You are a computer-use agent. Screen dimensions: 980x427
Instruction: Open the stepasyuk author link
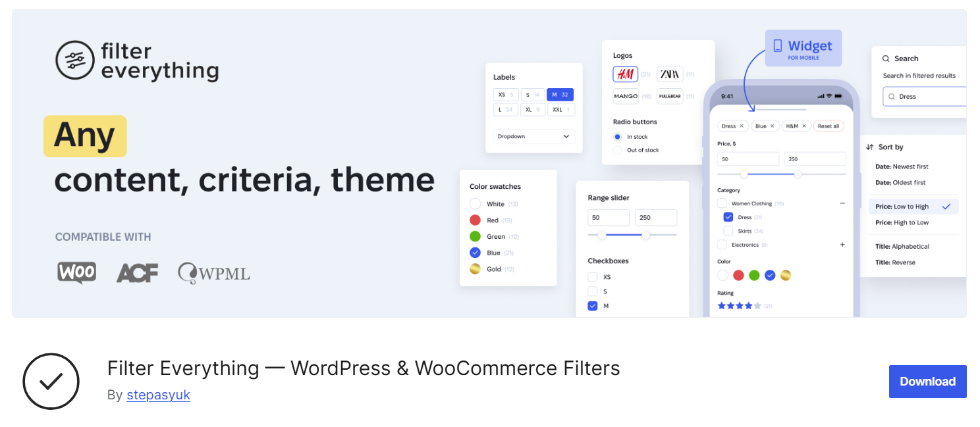coord(159,395)
